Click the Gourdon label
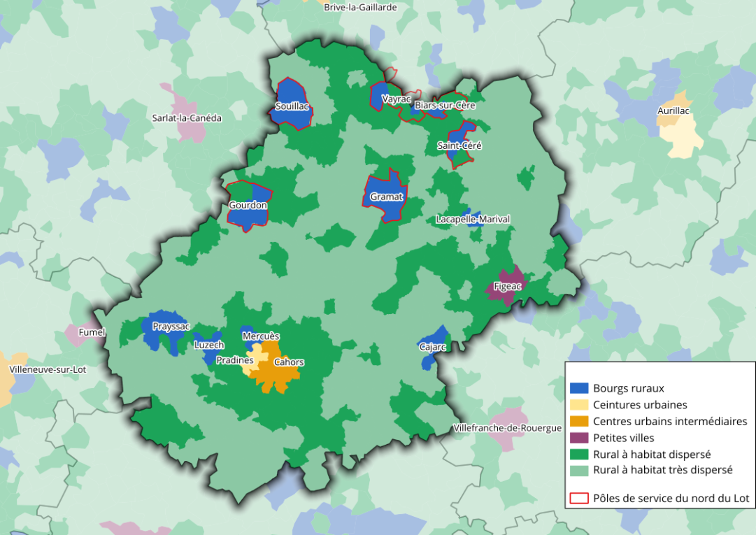Screen dimensions: 756x535 tap(248, 206)
